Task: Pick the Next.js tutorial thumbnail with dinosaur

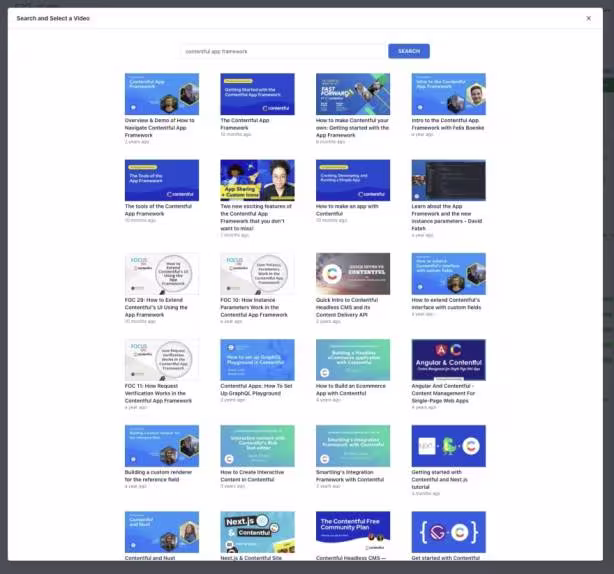Action: (x=448, y=446)
